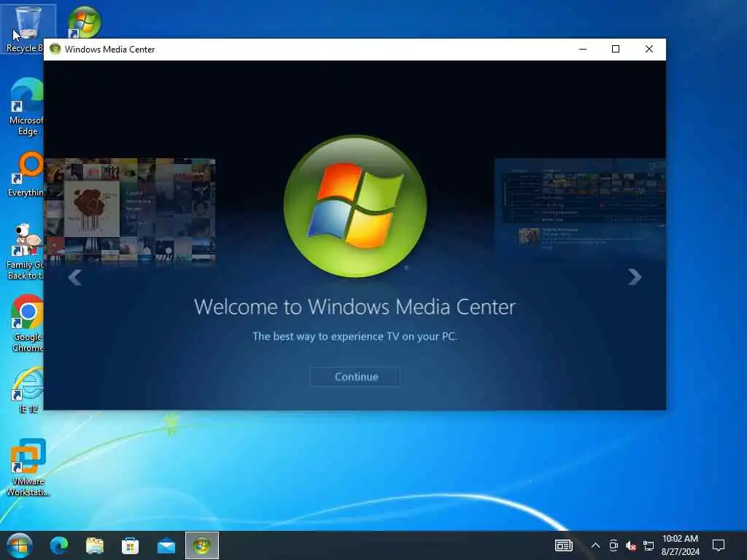Click 'The best way to experience TV' text
The height and width of the screenshot is (560, 747).
(x=355, y=336)
